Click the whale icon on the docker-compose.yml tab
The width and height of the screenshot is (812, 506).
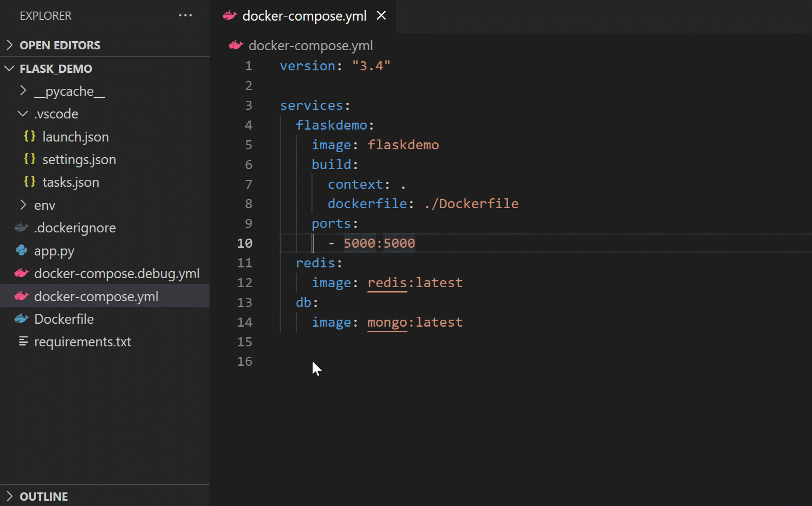point(230,16)
